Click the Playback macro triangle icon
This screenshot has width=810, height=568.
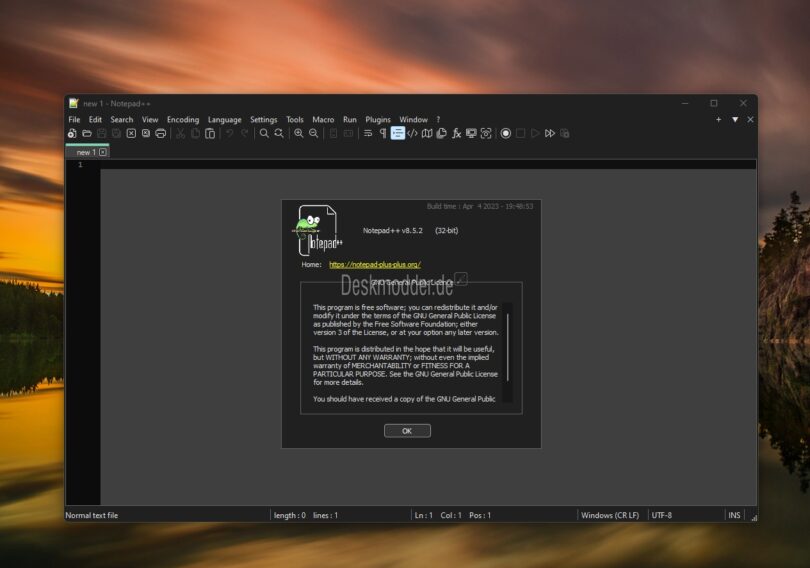[535, 133]
